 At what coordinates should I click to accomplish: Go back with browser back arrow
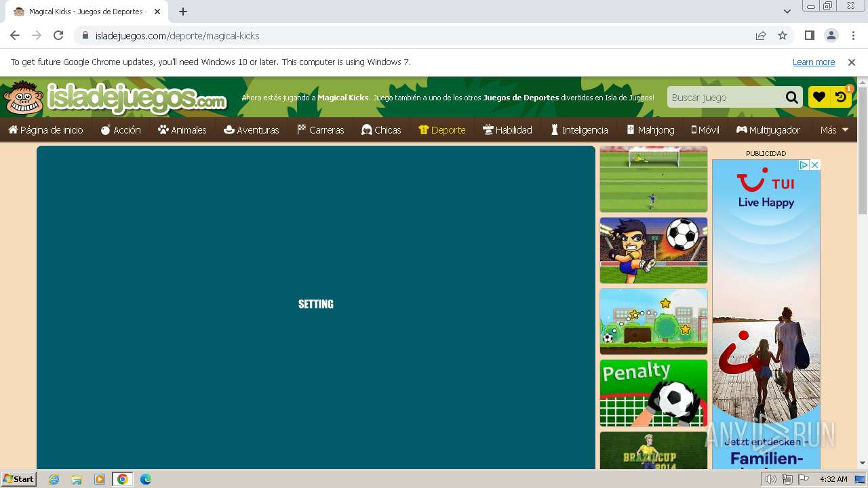[15, 36]
